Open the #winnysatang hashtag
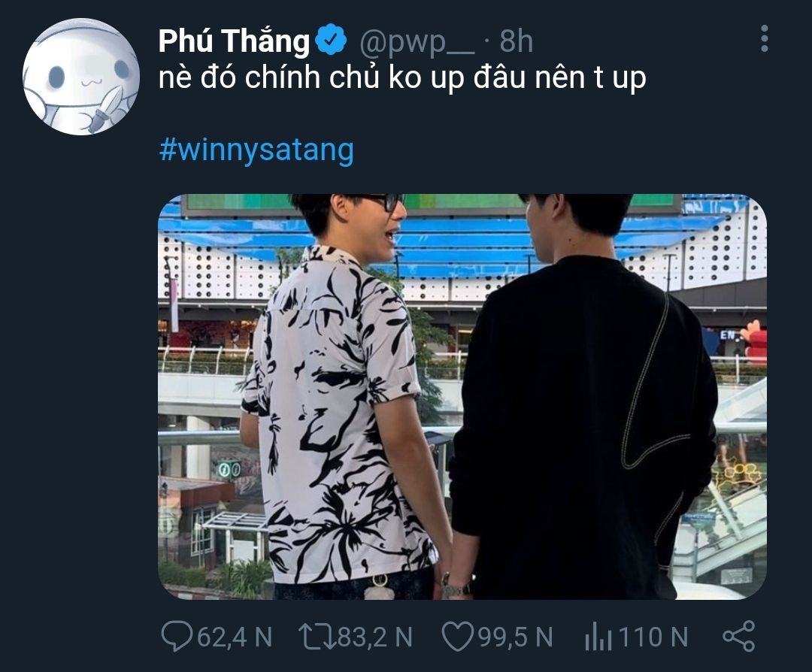 pyautogui.click(x=256, y=150)
